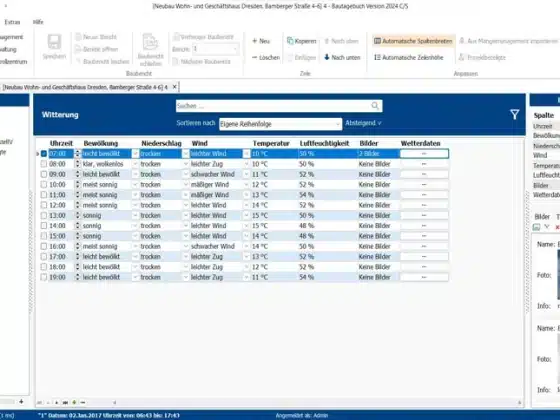Close the project document tab
The image size is (560, 420).
[175, 87]
